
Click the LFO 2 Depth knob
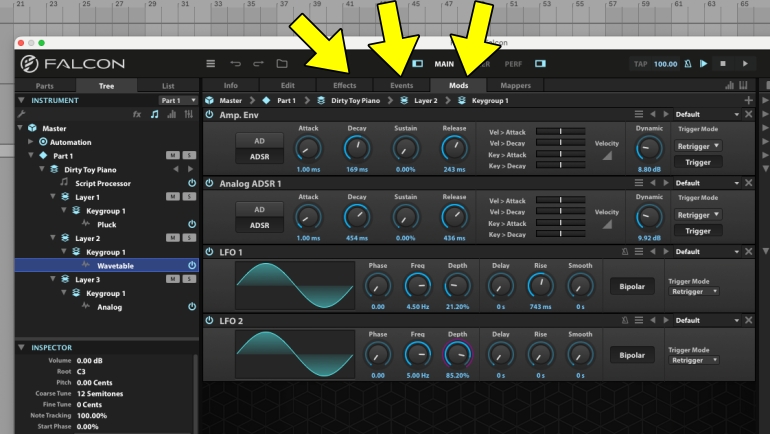[458, 354]
